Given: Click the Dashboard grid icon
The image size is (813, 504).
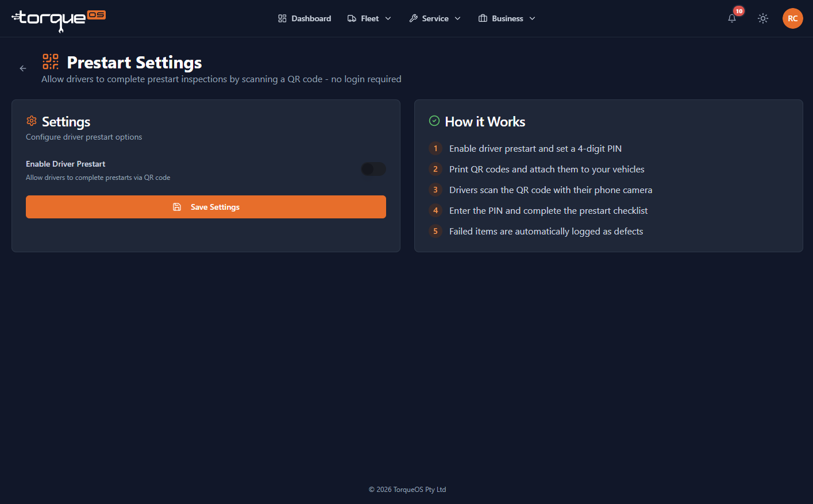Looking at the screenshot, I should tap(282, 18).
